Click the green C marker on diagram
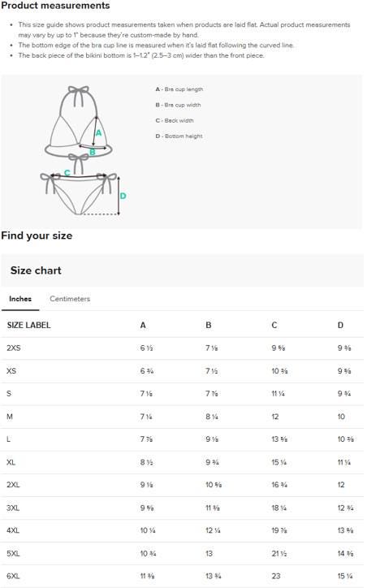 coord(67,173)
